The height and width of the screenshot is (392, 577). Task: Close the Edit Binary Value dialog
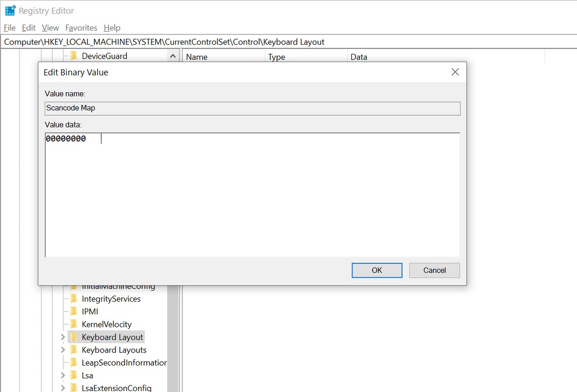(x=455, y=72)
